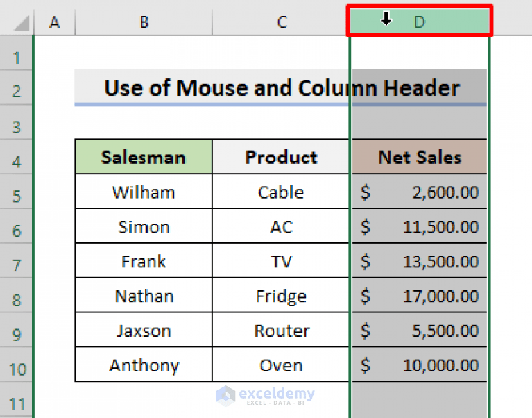Select the 'Jaxson' cell
This screenshot has height=418, width=532.
144,330
